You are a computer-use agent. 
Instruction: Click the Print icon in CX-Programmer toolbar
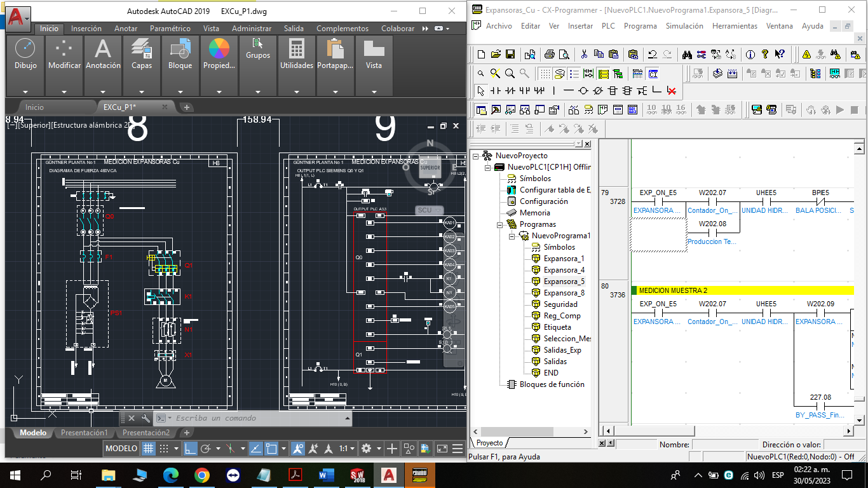550,55
